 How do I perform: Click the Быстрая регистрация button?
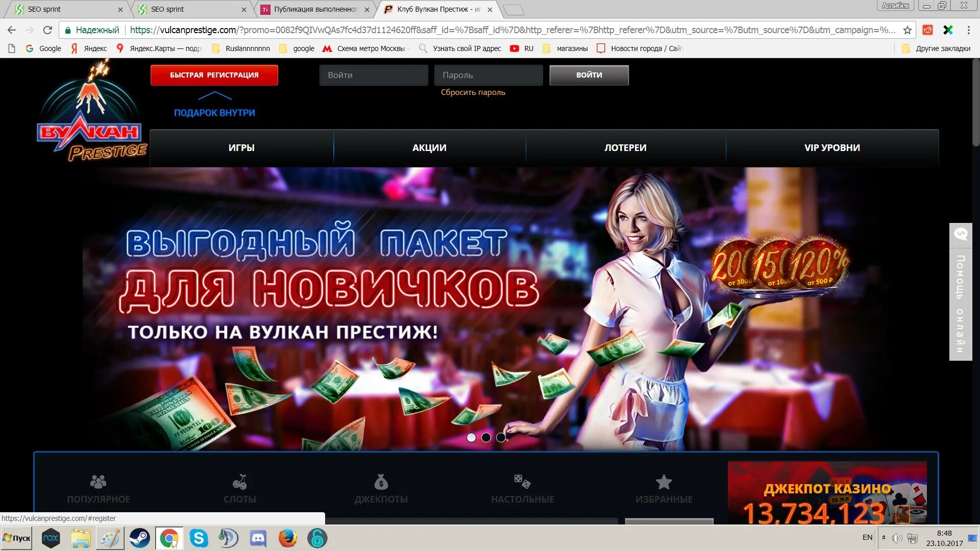[214, 75]
